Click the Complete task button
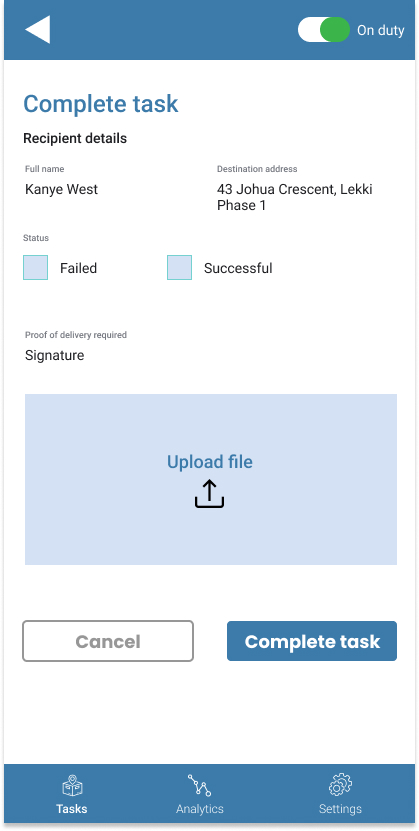 click(x=312, y=641)
